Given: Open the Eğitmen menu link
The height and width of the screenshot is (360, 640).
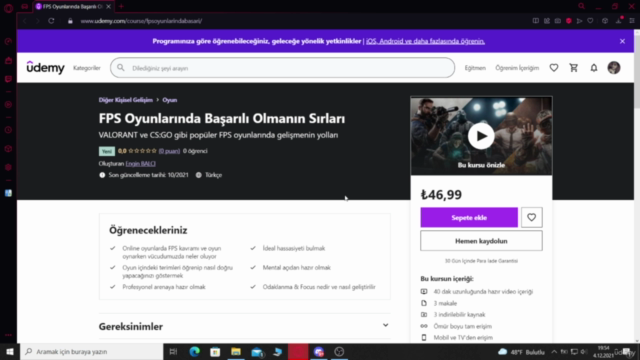Looking at the screenshot, I should click(475, 68).
